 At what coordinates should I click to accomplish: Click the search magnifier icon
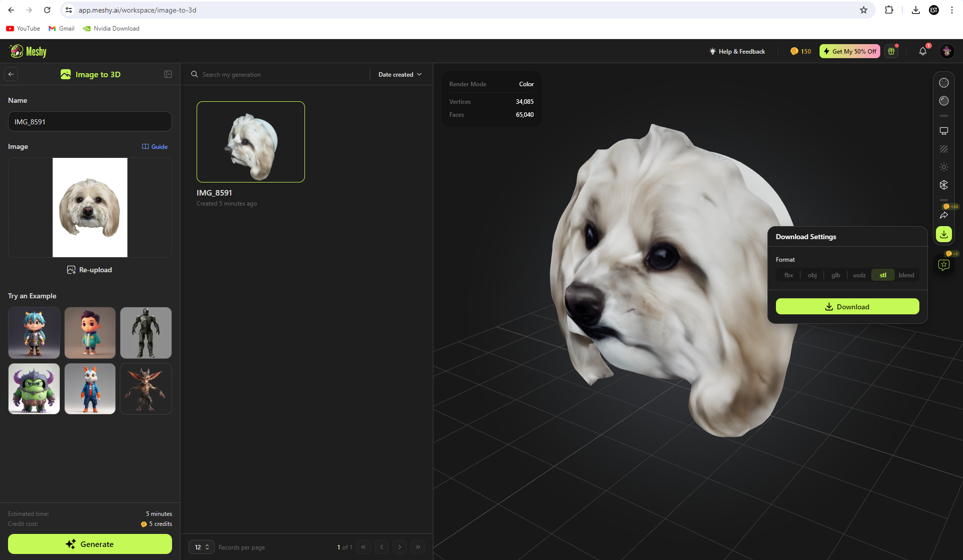195,74
